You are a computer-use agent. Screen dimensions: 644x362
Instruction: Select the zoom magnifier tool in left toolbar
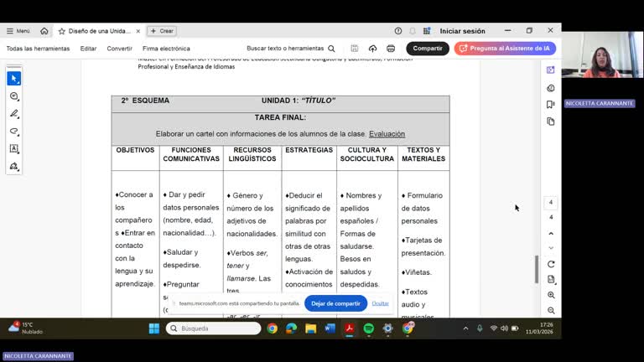(14, 96)
